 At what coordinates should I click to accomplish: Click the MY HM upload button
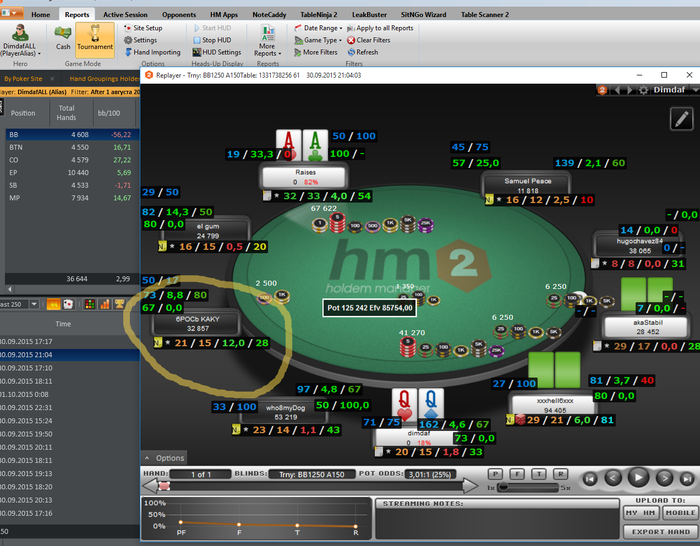point(641,513)
